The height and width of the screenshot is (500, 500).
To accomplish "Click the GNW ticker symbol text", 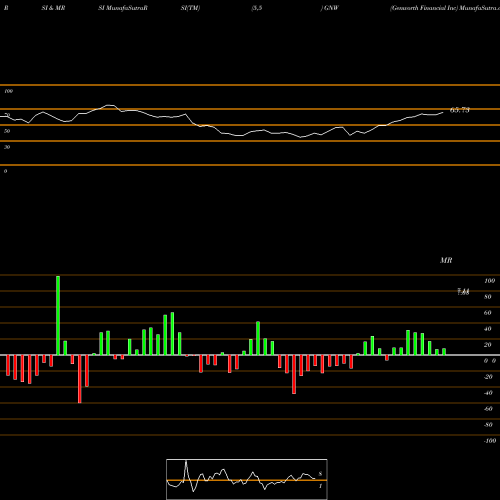I will pyautogui.click(x=331, y=8).
